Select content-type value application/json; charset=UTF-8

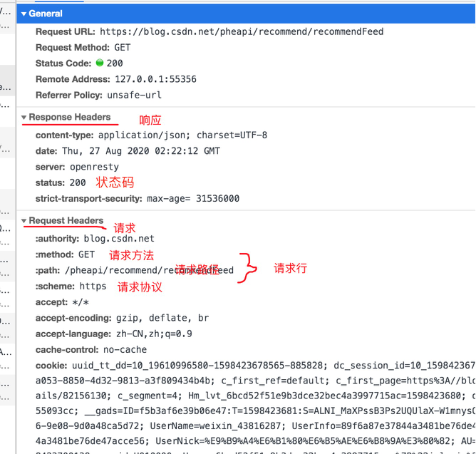point(182,135)
